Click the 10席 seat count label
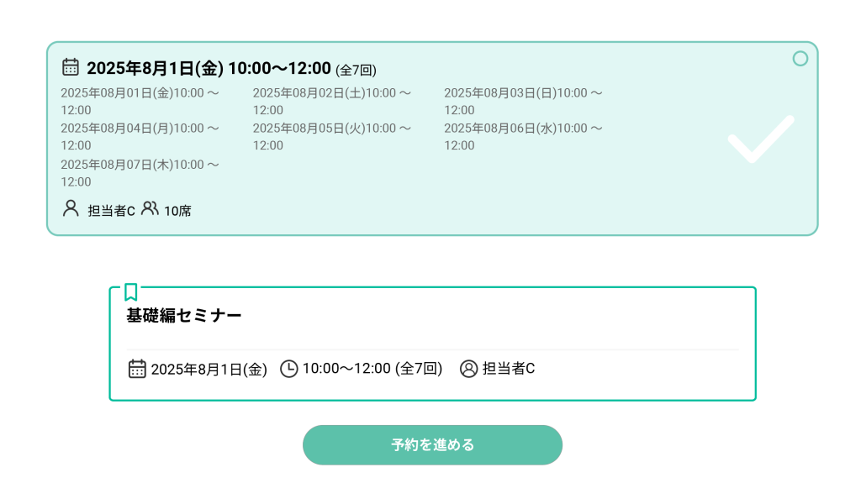 (x=177, y=211)
